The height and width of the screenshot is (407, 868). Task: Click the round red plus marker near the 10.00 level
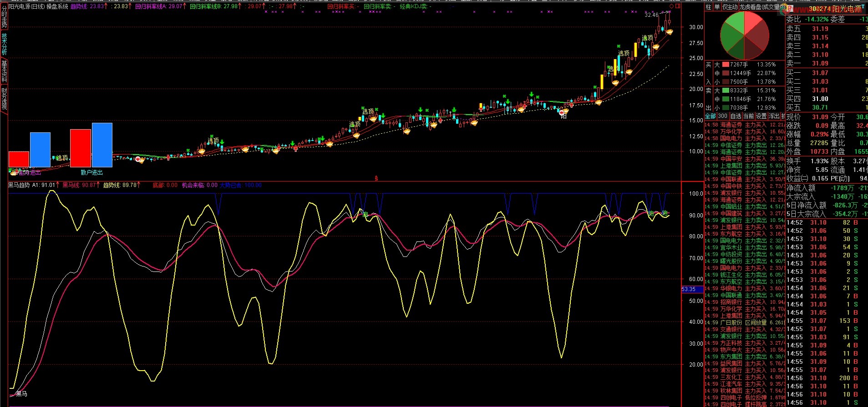[138, 159]
